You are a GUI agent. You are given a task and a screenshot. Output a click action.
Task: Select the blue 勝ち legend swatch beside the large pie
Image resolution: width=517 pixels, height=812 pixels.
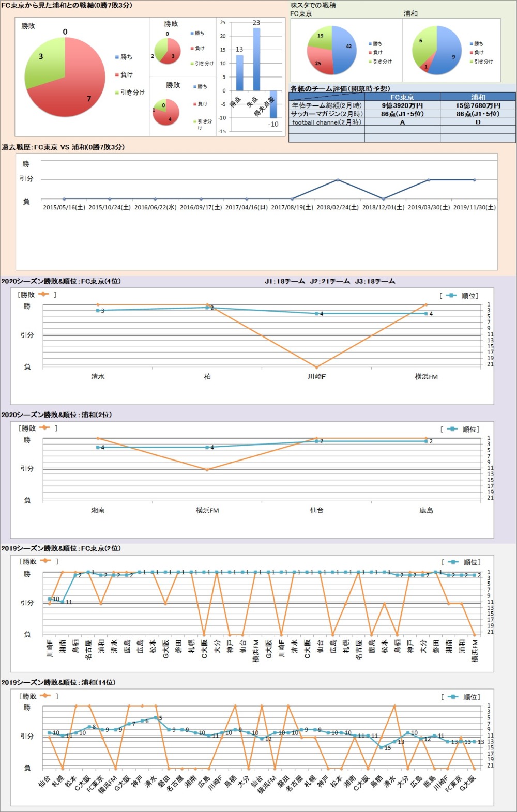117,57
